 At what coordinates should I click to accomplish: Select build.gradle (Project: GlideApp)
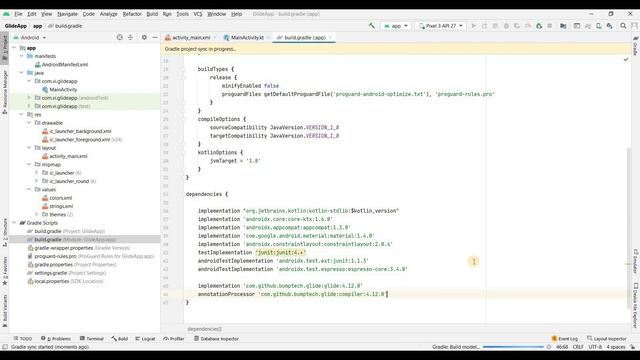pos(65,231)
